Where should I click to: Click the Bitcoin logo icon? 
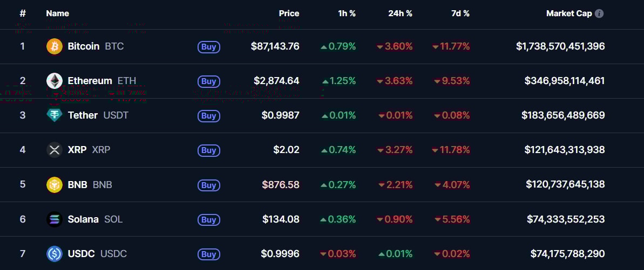(55, 46)
